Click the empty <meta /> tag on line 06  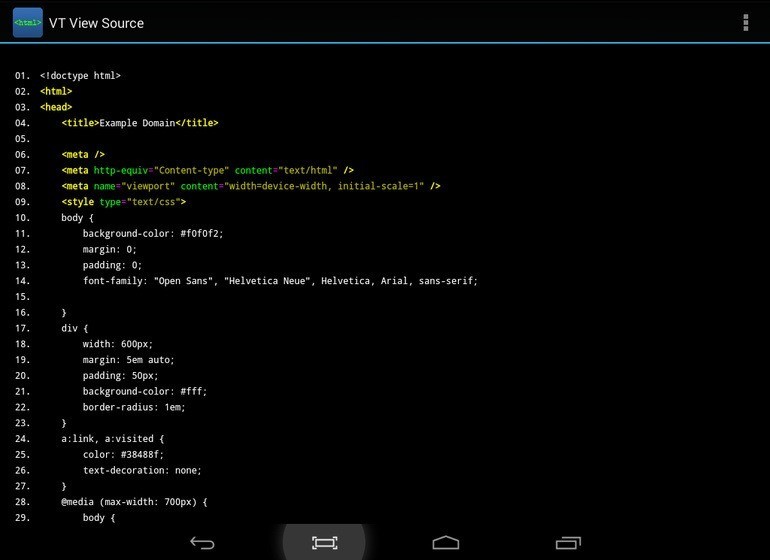[x=83, y=154]
